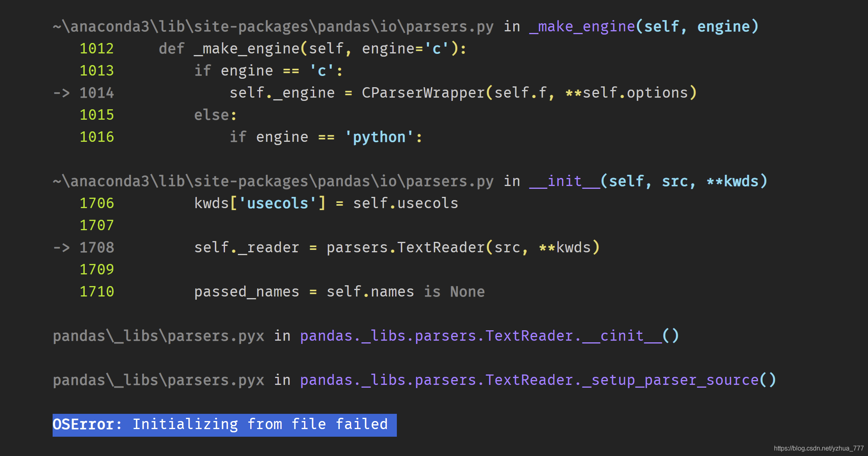Click the blog.csdn.net watermark link
This screenshot has width=868, height=456.
(x=818, y=448)
